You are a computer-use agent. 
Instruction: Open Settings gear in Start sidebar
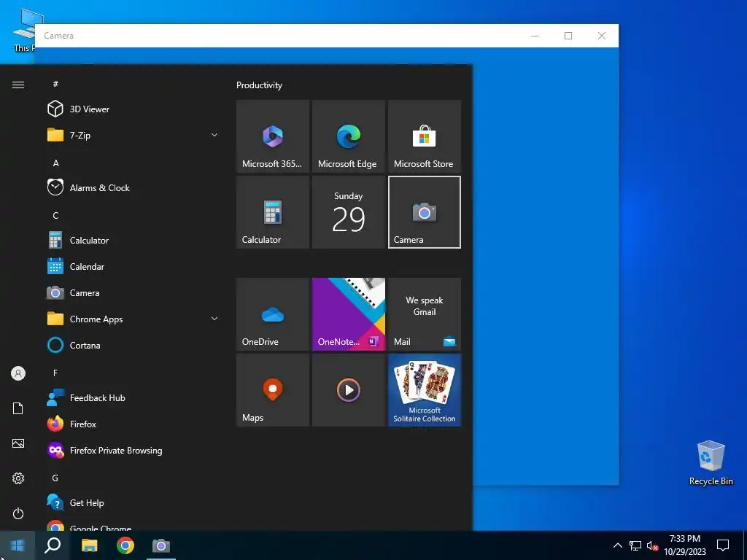[x=18, y=478]
